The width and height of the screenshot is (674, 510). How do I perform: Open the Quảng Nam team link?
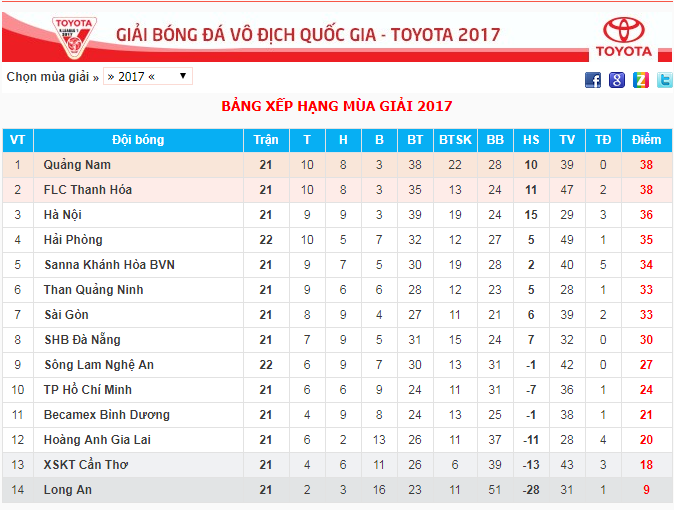tap(77, 165)
